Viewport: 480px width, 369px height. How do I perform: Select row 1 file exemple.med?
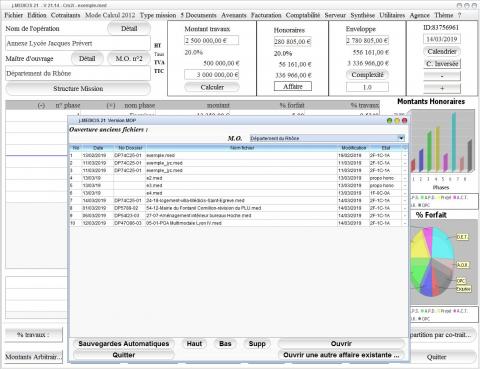click(238, 155)
